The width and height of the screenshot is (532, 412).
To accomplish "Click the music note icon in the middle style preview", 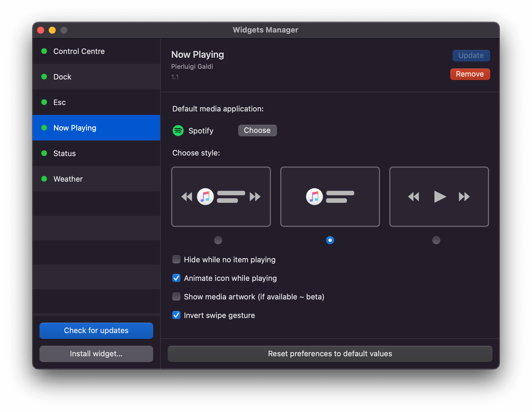I will (314, 196).
